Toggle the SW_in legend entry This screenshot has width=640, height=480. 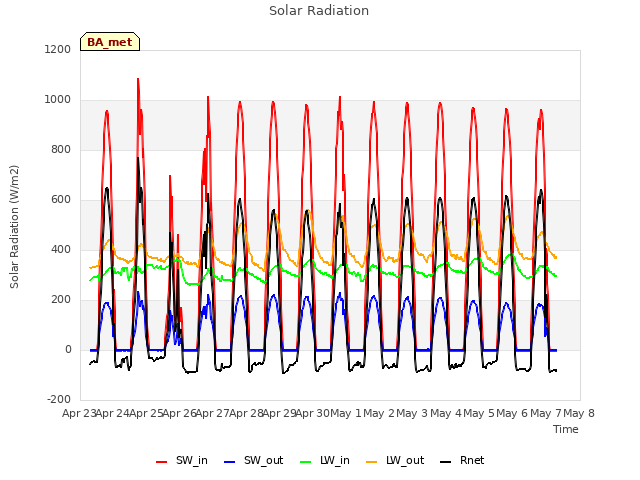[x=182, y=460]
